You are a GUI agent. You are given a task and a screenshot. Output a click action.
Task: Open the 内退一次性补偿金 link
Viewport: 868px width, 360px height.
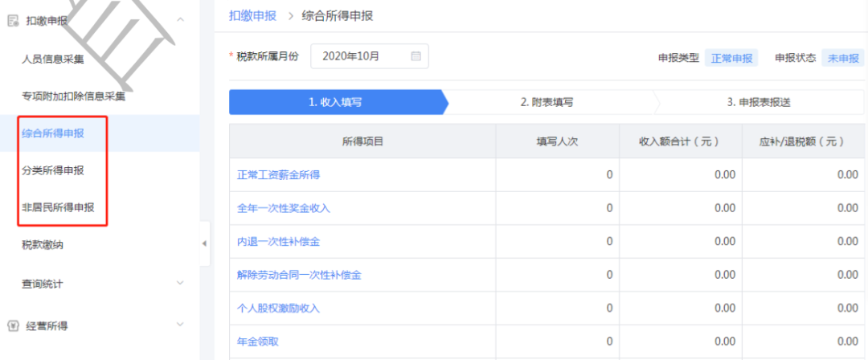tap(278, 242)
